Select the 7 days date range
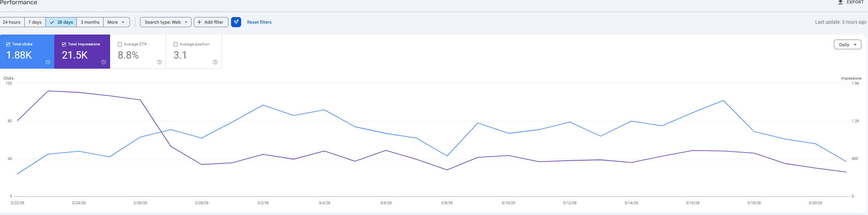Image resolution: width=868 pixels, height=215 pixels. tap(35, 22)
